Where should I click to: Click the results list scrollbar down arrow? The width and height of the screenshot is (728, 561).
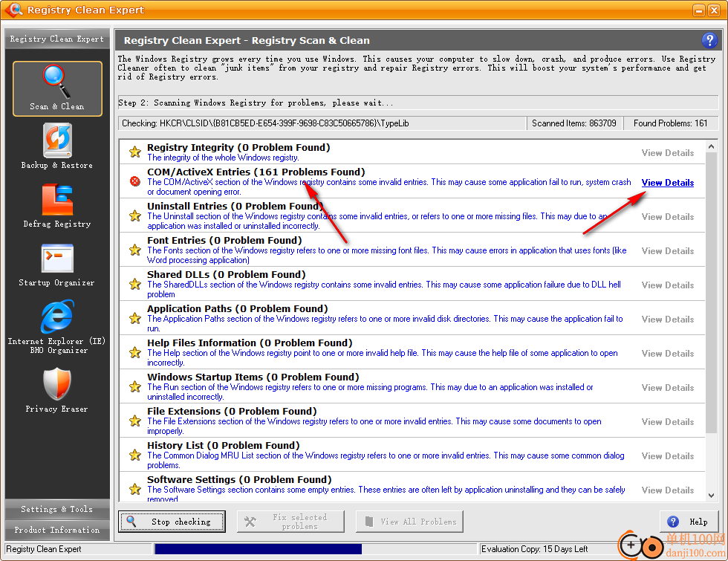tap(712, 495)
